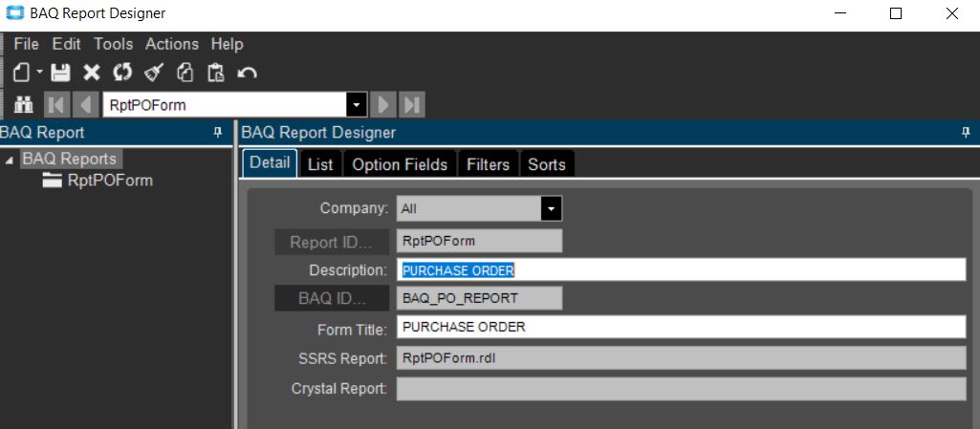Pin the BAQ Report Designer panel

pyautogui.click(x=966, y=133)
